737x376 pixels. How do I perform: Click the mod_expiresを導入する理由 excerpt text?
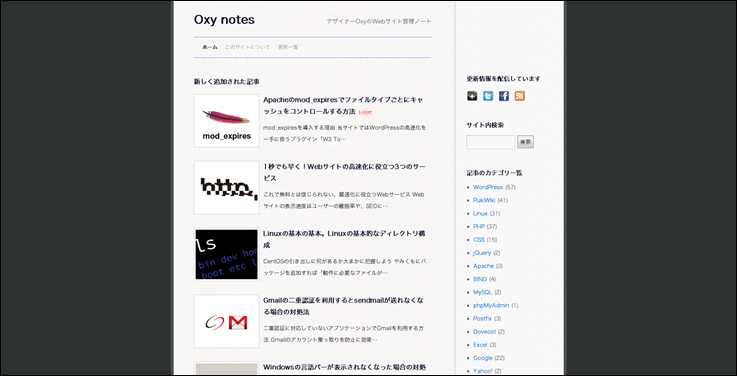point(345,133)
